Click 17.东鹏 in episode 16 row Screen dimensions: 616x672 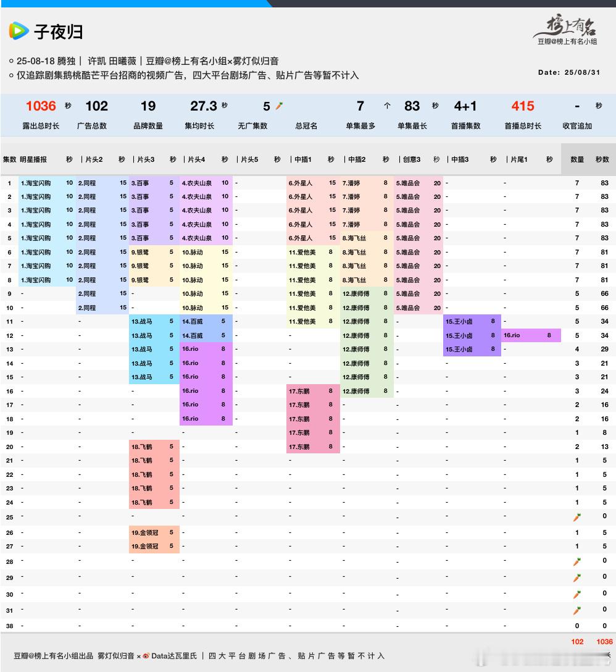pyautogui.click(x=299, y=392)
